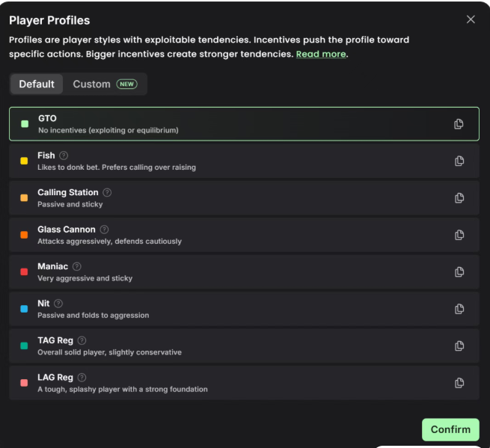
Task: Duplicate the Maniac profile via copy icon
Action: [x=459, y=271]
